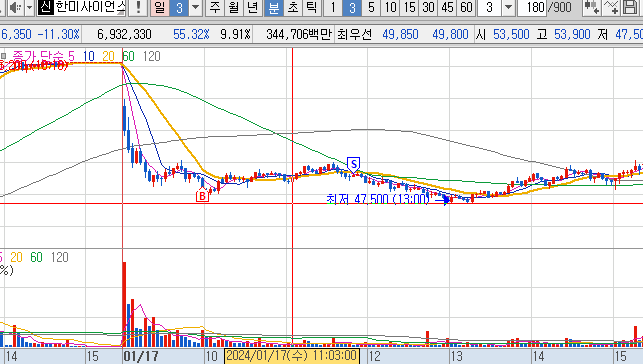Select the 일 (daily) chart period

click(x=160, y=7)
